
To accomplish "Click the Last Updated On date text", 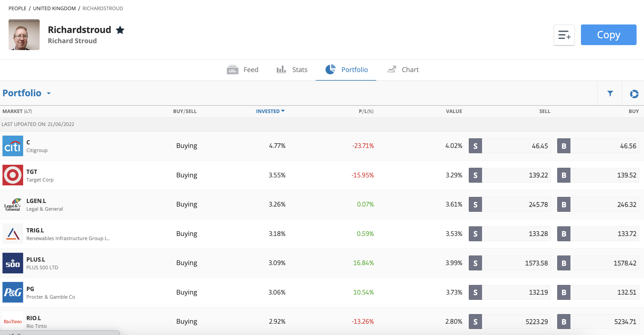I will 38,124.
